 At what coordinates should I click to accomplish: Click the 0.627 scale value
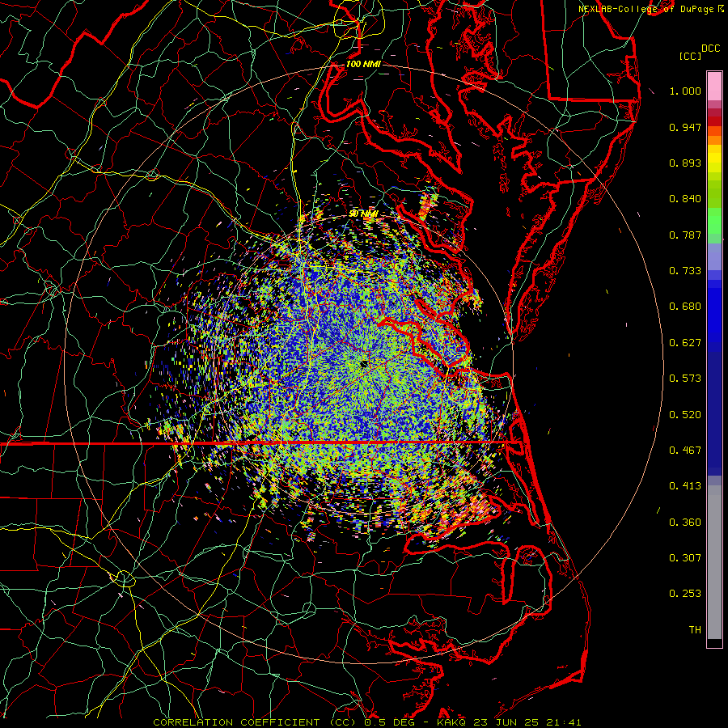pyautogui.click(x=685, y=343)
